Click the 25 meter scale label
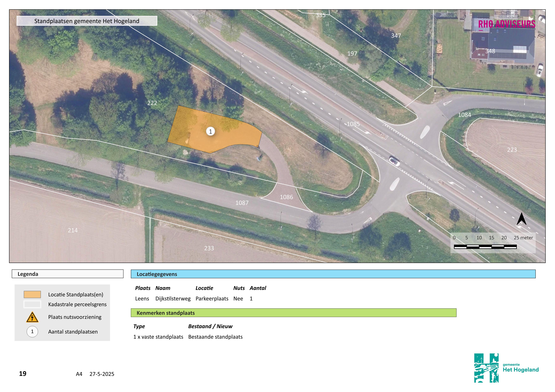This screenshot has height=392, width=555. coord(523,238)
